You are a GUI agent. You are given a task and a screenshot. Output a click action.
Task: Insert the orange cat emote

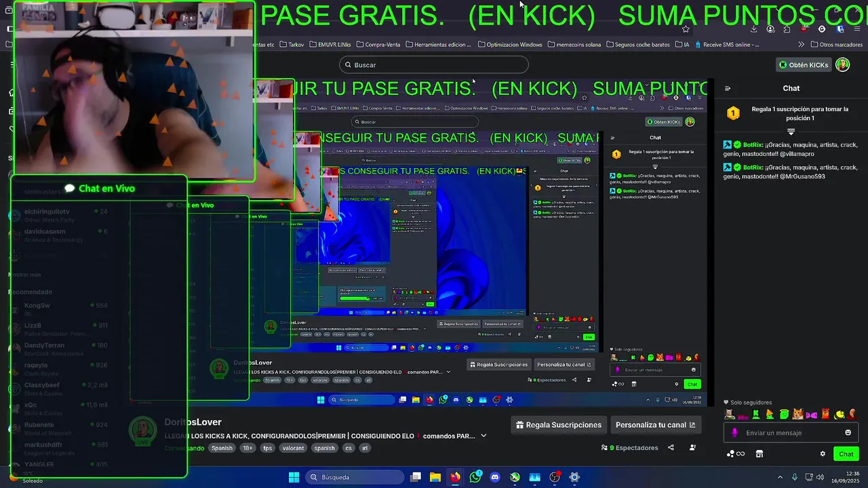click(797, 414)
